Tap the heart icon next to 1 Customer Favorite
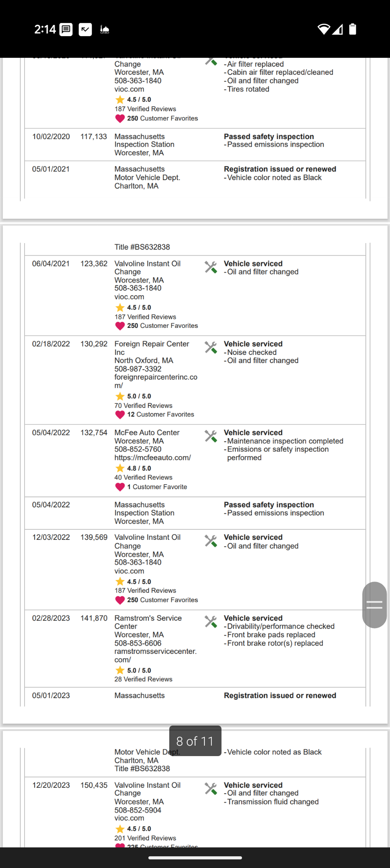 [120, 487]
